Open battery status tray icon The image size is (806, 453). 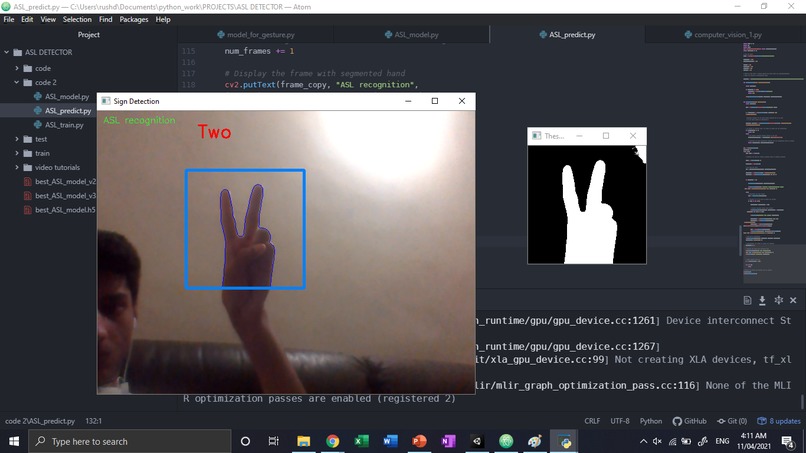tap(686, 442)
